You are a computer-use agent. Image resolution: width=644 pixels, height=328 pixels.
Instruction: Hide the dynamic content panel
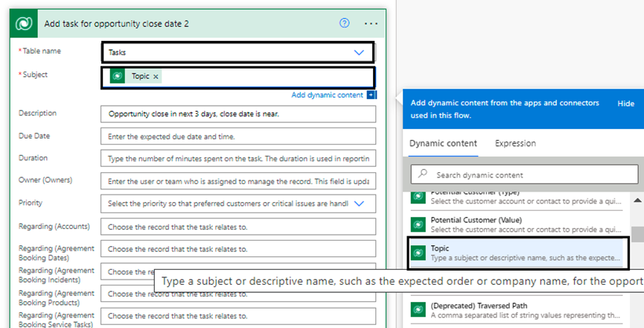click(625, 104)
